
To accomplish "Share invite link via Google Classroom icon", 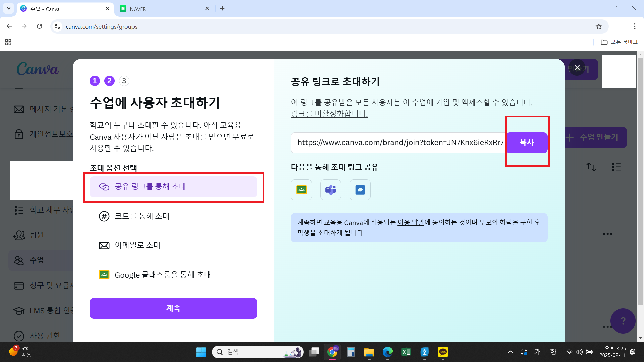I will point(301,190).
